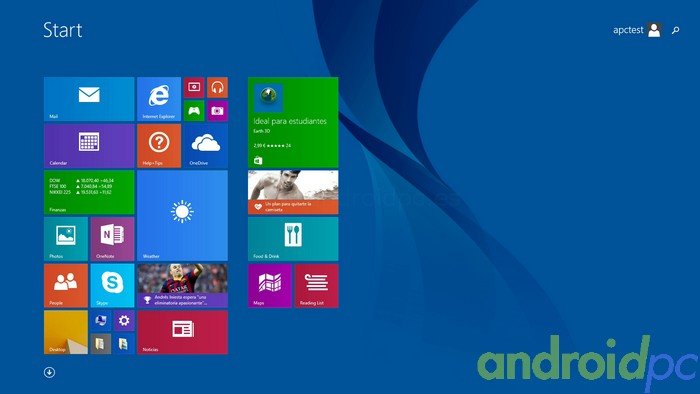The height and width of the screenshot is (394, 700).
Task: Open the red Video small tile
Action: point(194,87)
